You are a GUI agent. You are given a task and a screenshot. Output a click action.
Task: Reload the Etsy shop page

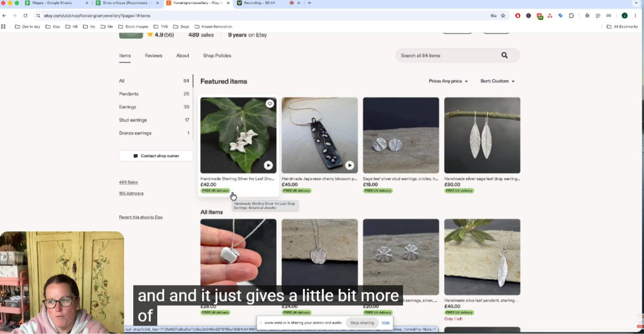pyautogui.click(x=25, y=15)
